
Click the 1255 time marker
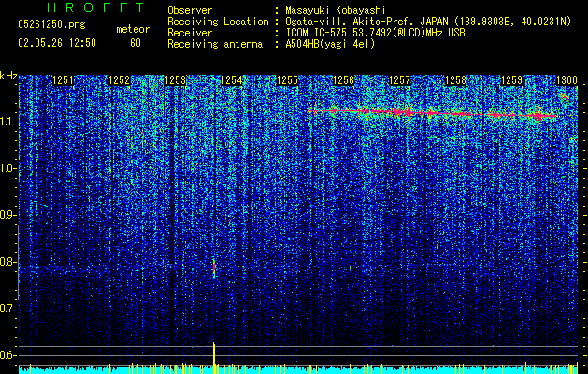[x=287, y=80]
